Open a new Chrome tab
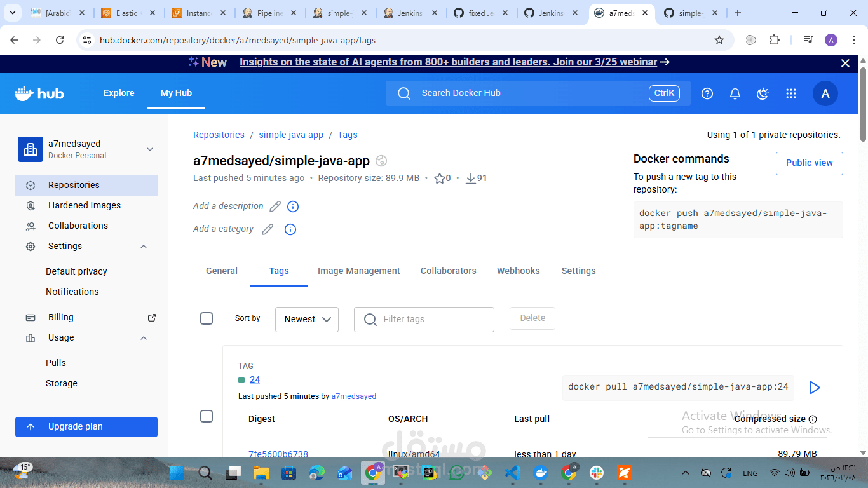 (738, 13)
